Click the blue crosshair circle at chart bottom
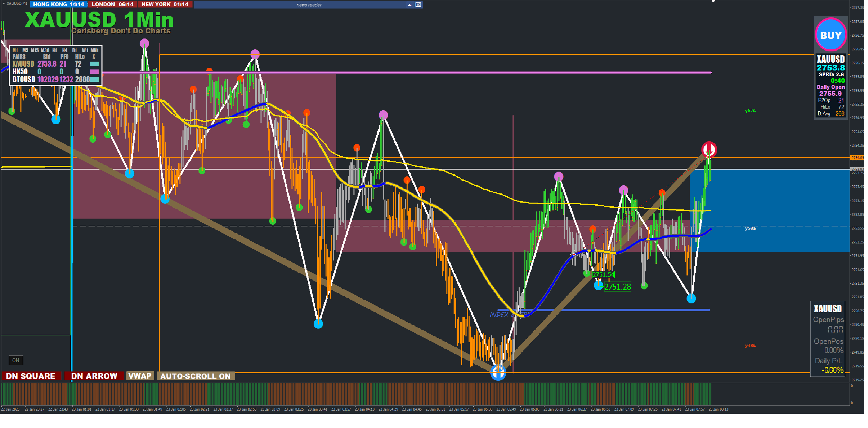This screenshot has width=868, height=428. pyautogui.click(x=498, y=372)
